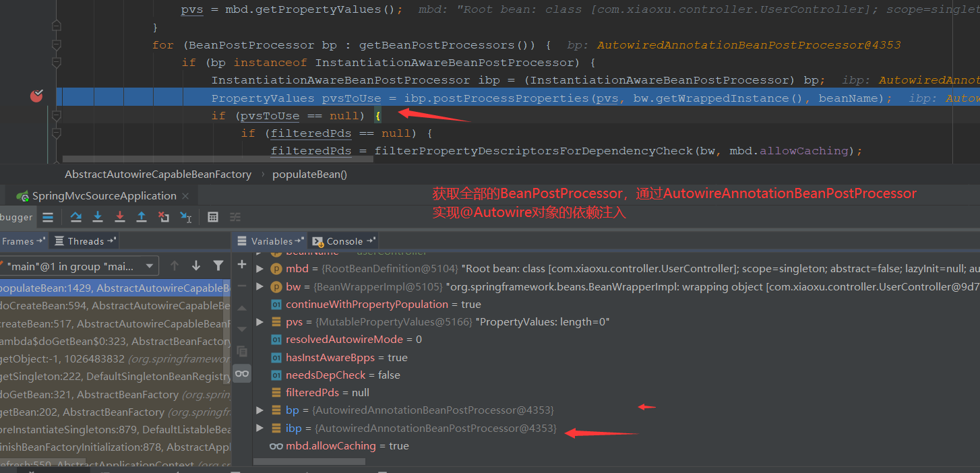The height and width of the screenshot is (473, 980).
Task: Add a new watch with plus icon
Action: click(x=242, y=265)
